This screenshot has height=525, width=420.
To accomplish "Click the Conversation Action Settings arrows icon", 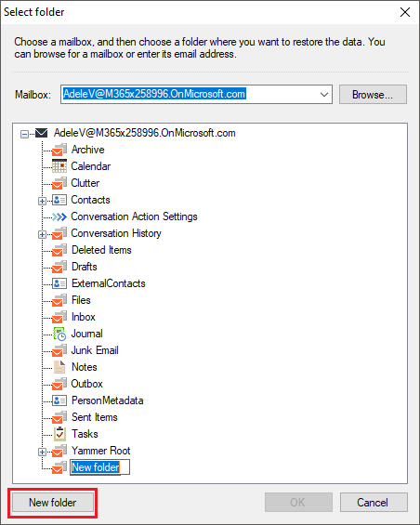I will [x=59, y=217].
